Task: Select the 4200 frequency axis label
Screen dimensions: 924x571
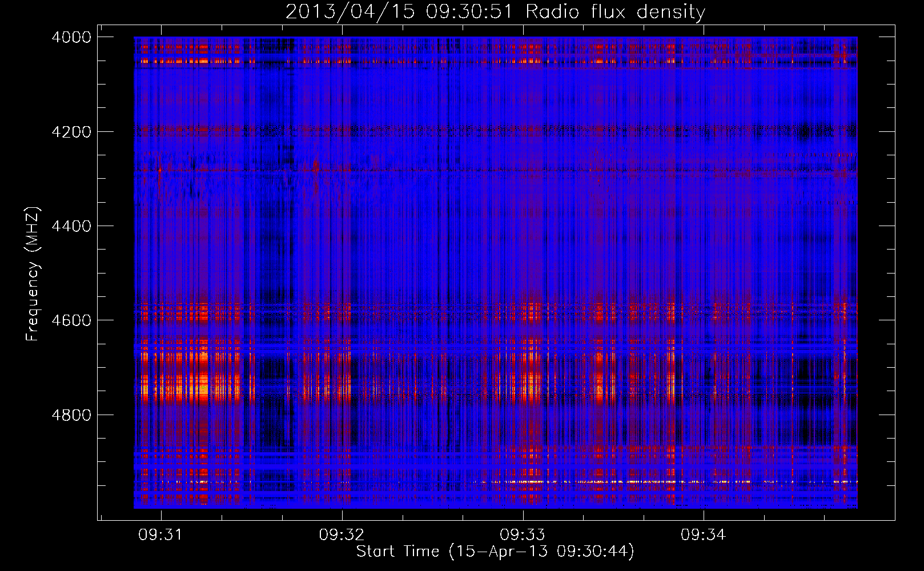Action: coord(71,132)
